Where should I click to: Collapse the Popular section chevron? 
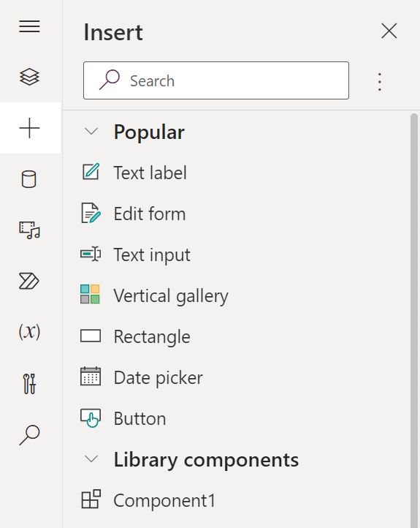click(x=91, y=131)
